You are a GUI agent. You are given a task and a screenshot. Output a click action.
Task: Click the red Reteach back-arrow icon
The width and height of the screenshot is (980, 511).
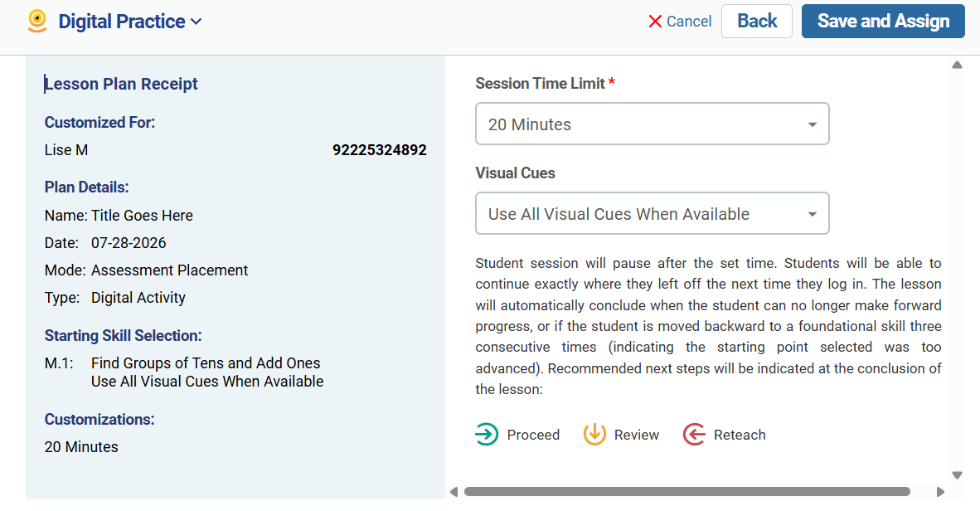(x=694, y=434)
